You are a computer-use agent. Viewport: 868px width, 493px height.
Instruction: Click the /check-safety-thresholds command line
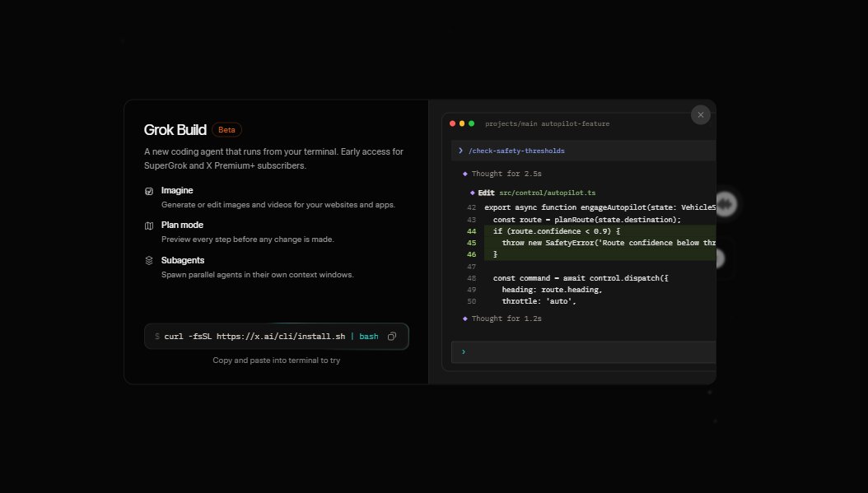click(516, 151)
